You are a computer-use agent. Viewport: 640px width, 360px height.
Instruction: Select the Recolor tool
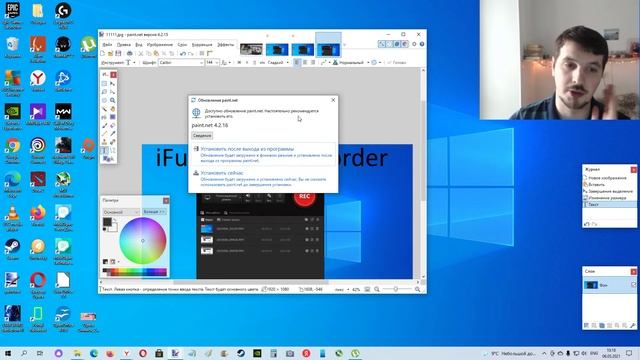point(113,142)
